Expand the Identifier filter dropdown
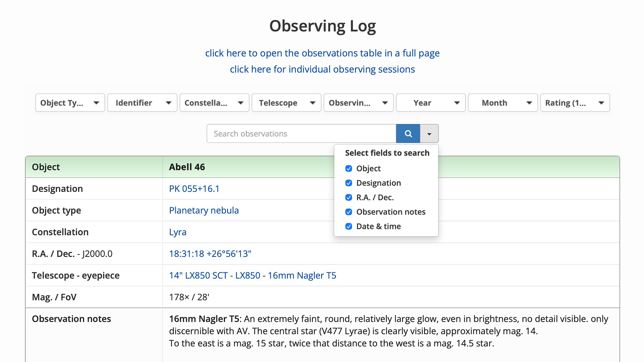 pyautogui.click(x=142, y=103)
